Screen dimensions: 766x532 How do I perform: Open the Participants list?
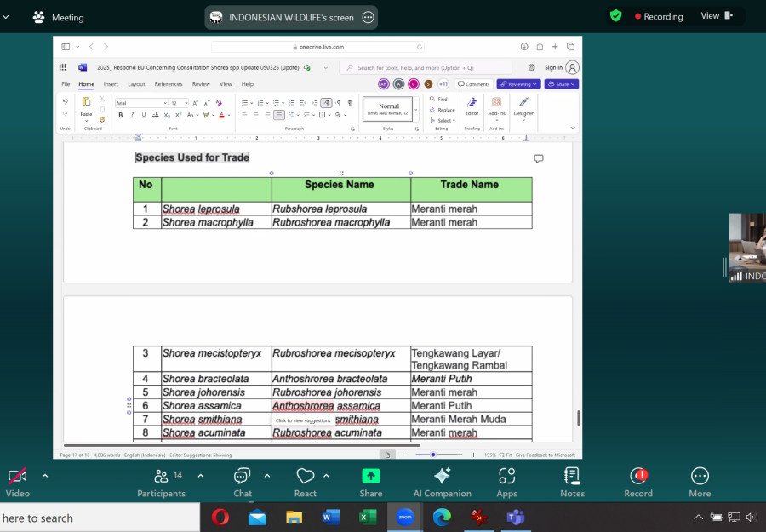161,476
